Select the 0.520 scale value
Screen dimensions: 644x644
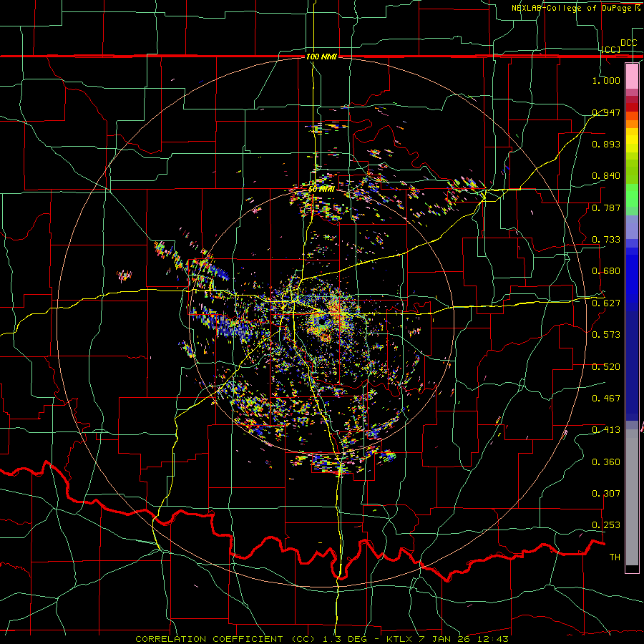(606, 367)
